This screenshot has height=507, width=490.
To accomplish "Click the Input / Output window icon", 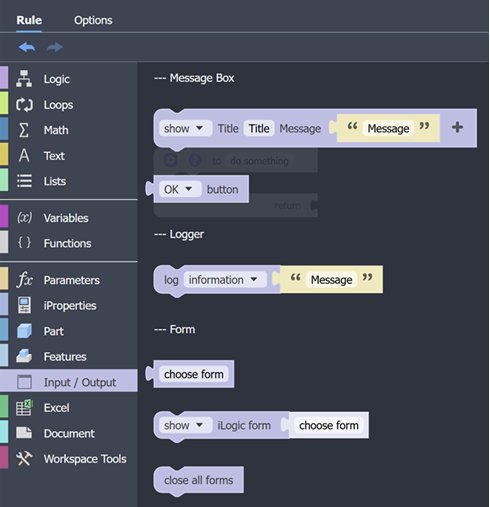I will pyautogui.click(x=24, y=382).
